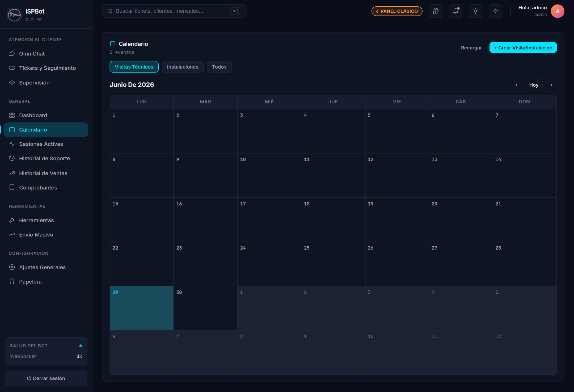Open notifications bell icon
The width and height of the screenshot is (574, 392).
click(x=455, y=11)
